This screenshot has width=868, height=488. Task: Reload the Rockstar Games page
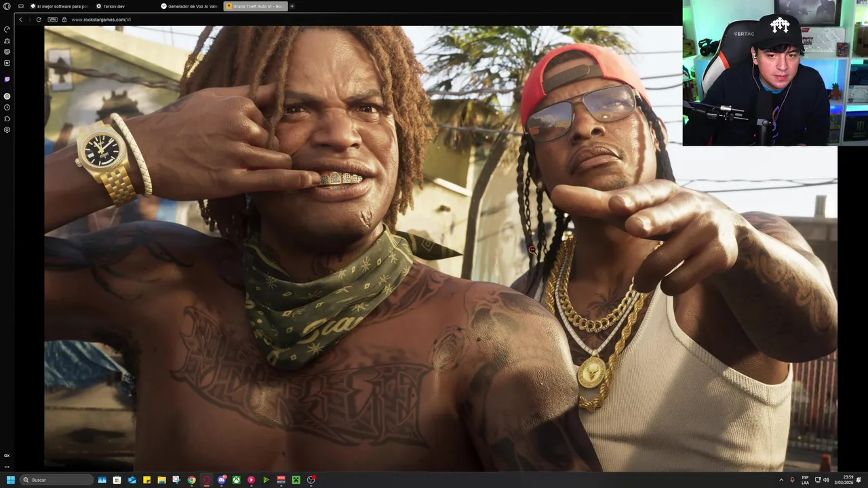coord(39,20)
